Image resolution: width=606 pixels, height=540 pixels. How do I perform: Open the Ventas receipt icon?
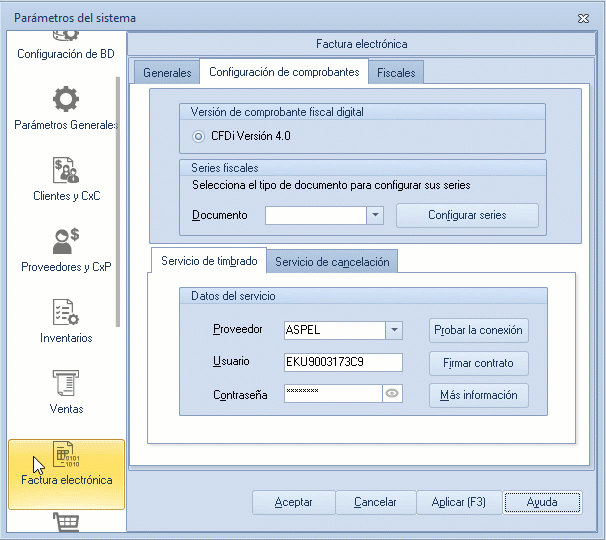[x=66, y=383]
